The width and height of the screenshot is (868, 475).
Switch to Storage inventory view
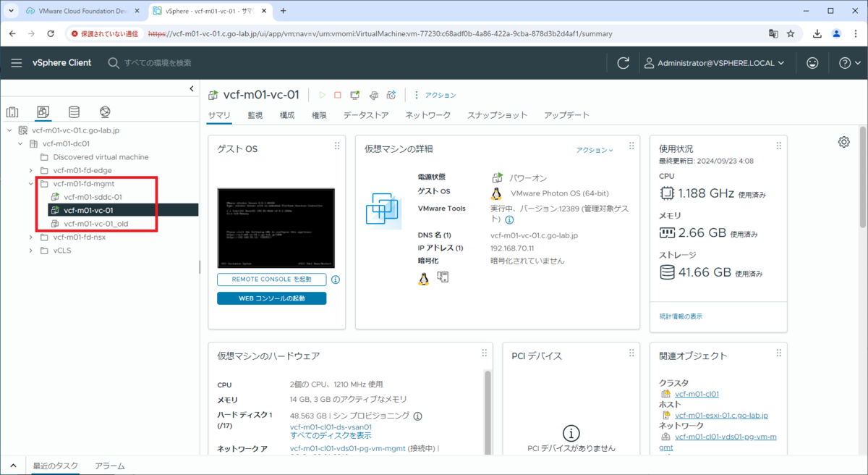(74, 112)
